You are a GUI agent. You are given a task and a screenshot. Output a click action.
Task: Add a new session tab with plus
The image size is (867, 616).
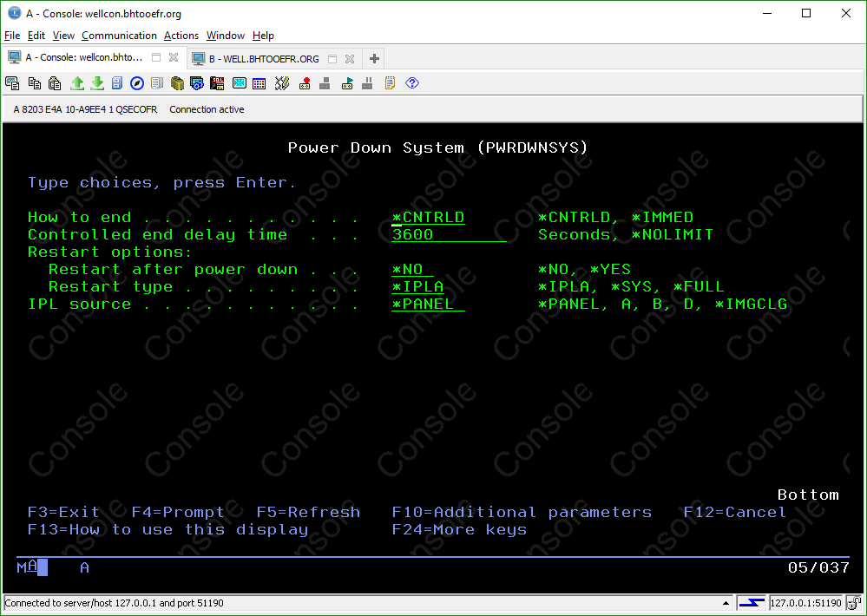[374, 59]
